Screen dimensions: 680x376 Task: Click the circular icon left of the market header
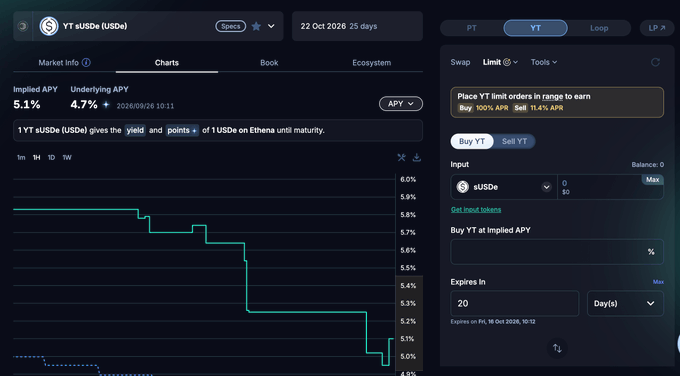23,26
